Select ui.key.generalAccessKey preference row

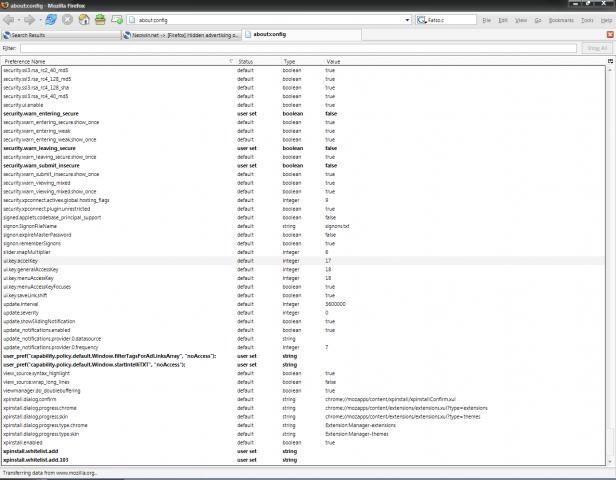coord(303,269)
